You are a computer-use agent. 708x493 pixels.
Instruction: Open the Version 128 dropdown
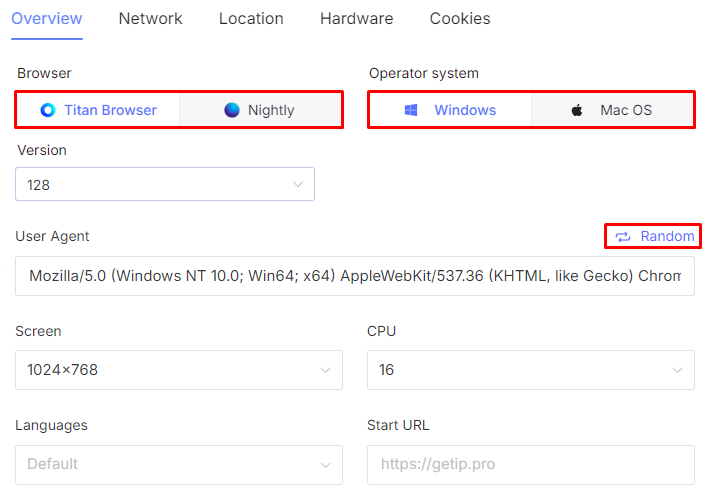tap(165, 184)
